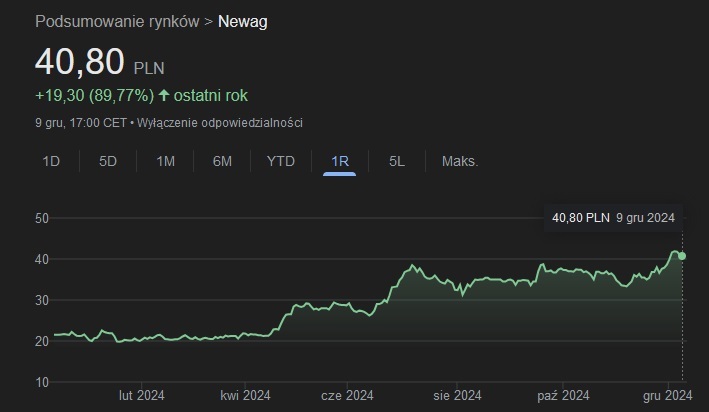Screen dimensions: 709x412
Task: Click the lut 2024 axis label
Action: tap(142, 396)
